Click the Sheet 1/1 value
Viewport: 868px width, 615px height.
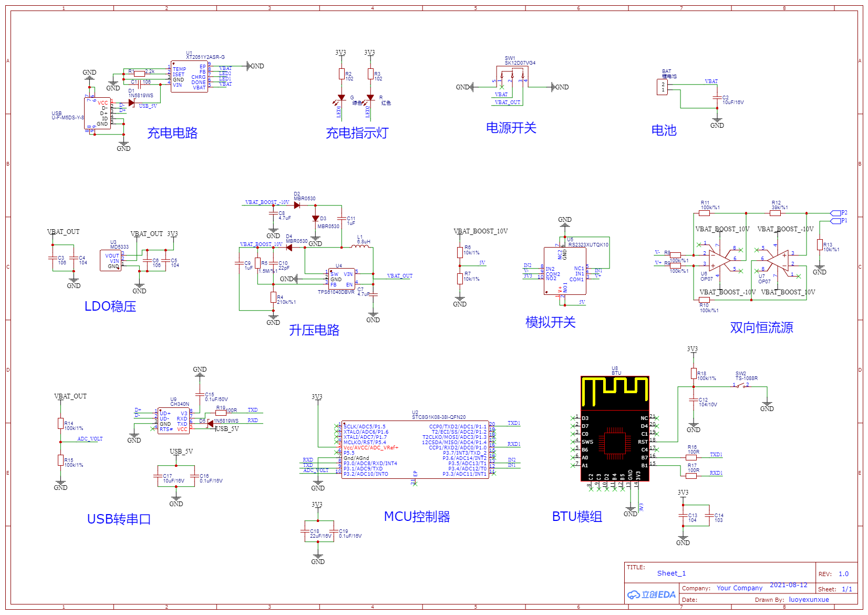847,589
